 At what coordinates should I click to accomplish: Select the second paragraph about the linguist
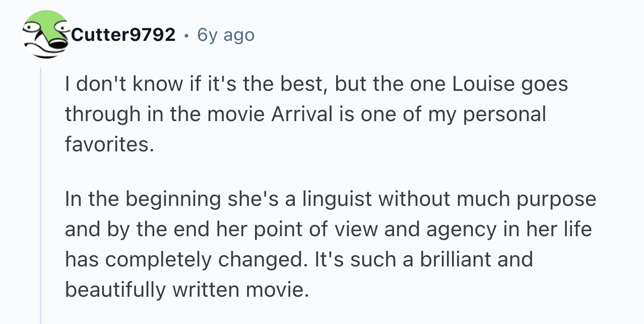point(330,244)
